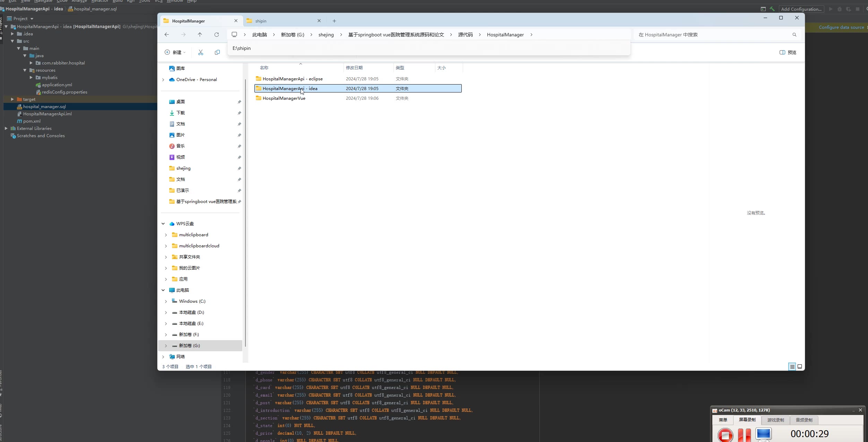Click the Cut scissors icon in Explorer toolbar
This screenshot has height=442, width=868.
[x=200, y=52]
